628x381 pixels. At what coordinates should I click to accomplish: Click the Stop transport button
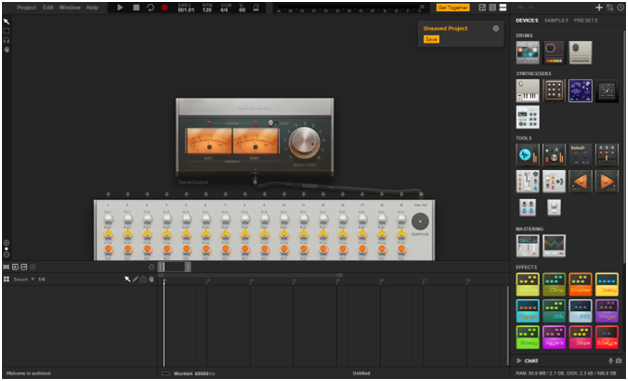tap(136, 8)
